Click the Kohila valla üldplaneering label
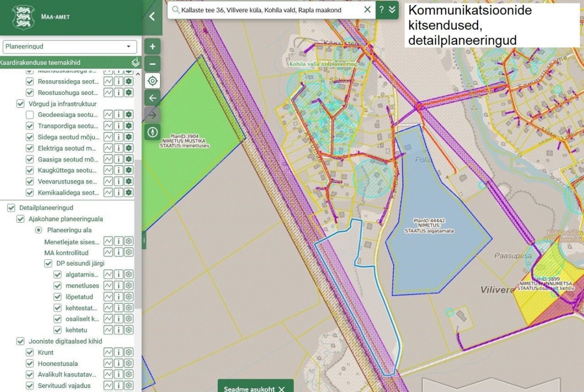 [x=323, y=64]
